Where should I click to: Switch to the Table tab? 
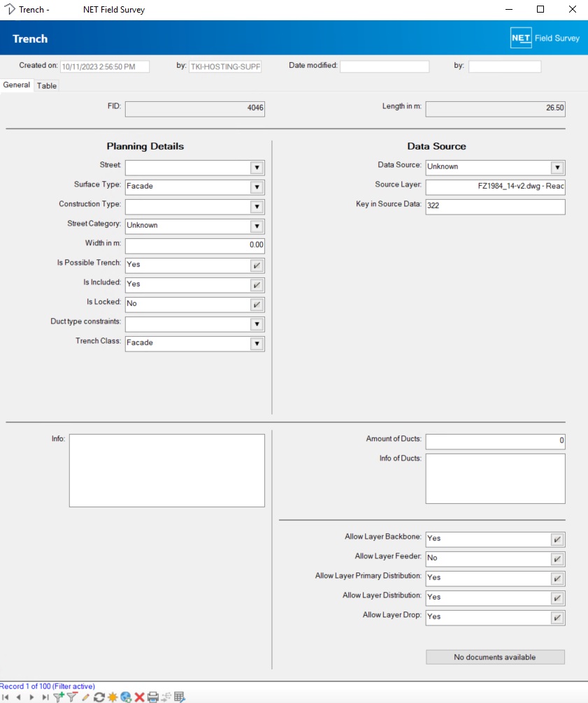point(47,86)
